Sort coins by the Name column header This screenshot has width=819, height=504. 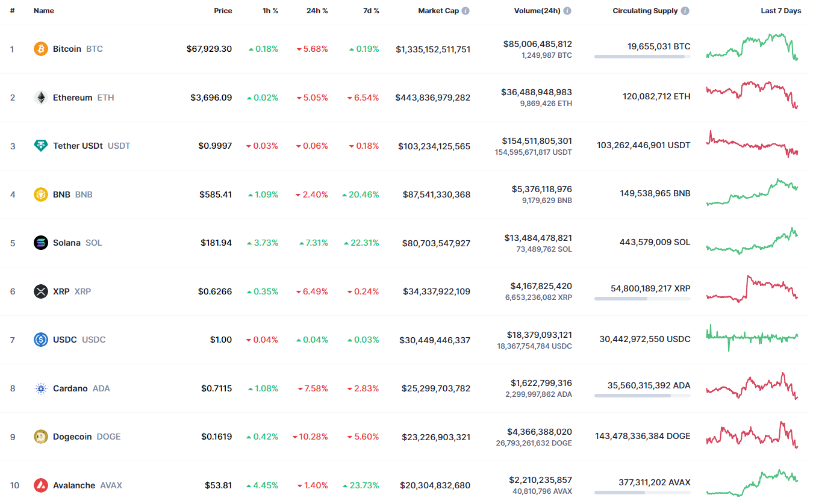point(44,11)
